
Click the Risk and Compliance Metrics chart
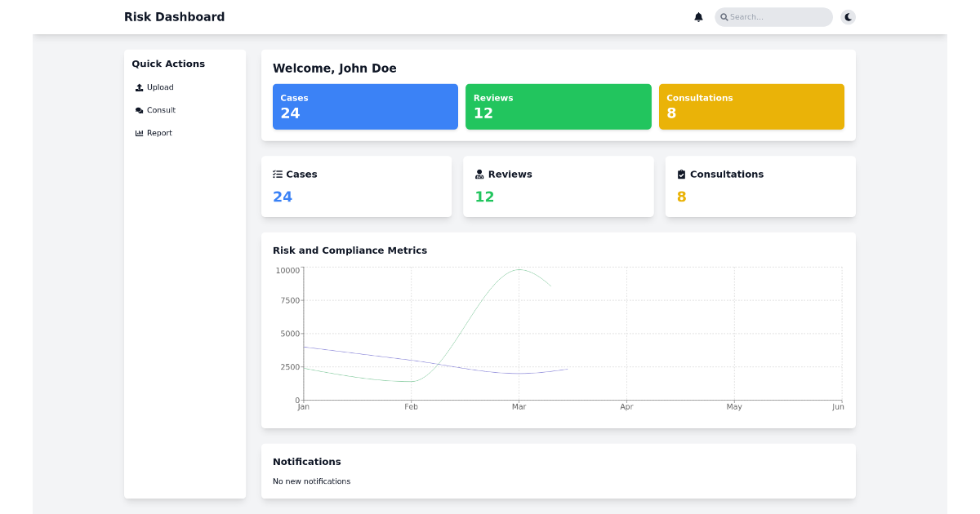click(x=558, y=335)
